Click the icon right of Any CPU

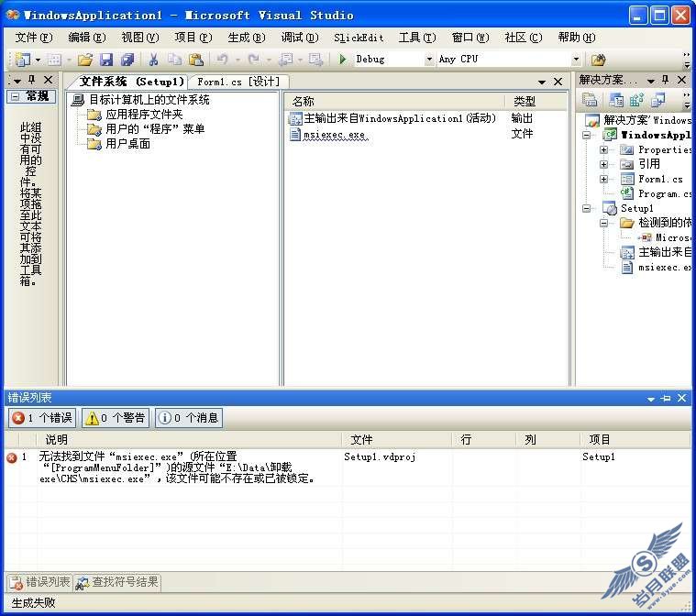(598, 59)
